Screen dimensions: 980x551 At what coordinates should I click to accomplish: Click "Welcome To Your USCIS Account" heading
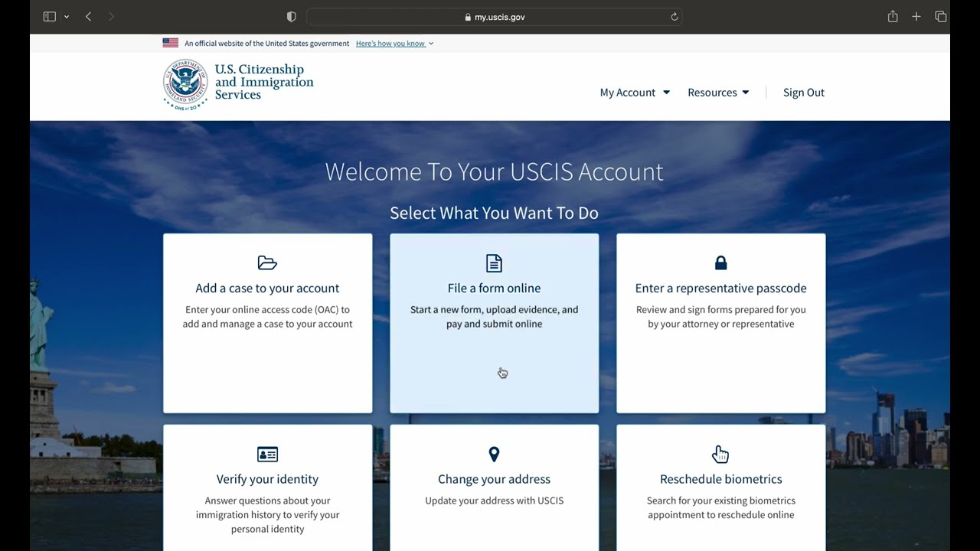(x=494, y=171)
